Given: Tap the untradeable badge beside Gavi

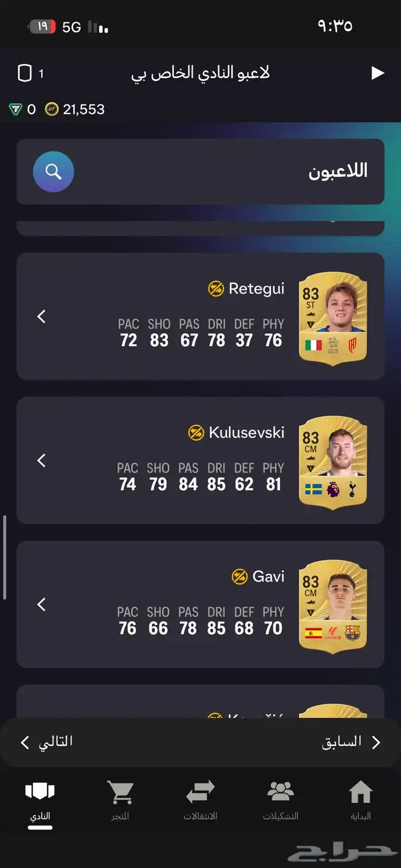Looking at the screenshot, I should click(x=239, y=576).
